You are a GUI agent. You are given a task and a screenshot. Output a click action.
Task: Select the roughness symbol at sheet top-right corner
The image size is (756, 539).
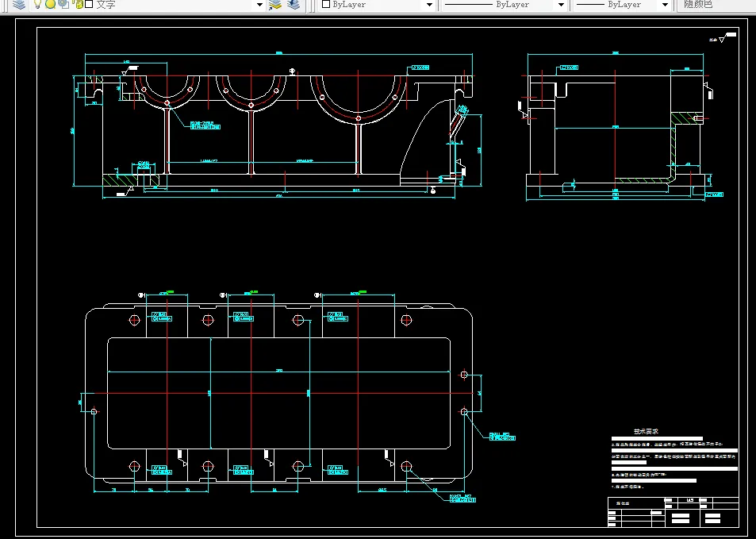click(723, 37)
